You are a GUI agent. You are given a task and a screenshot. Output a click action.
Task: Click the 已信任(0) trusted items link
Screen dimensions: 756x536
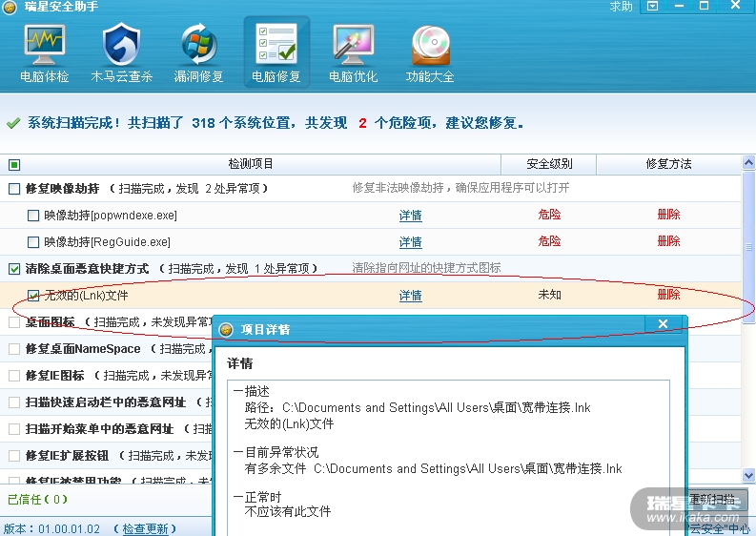(37, 500)
